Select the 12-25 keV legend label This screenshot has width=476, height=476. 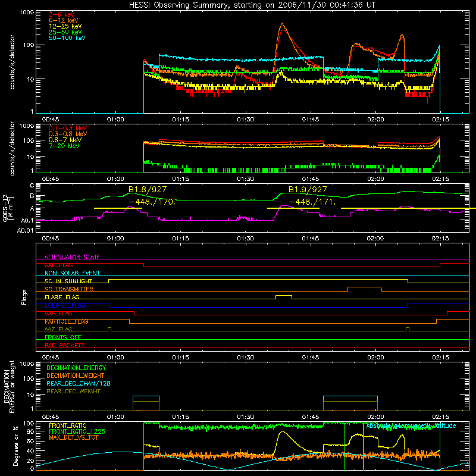click(x=65, y=26)
